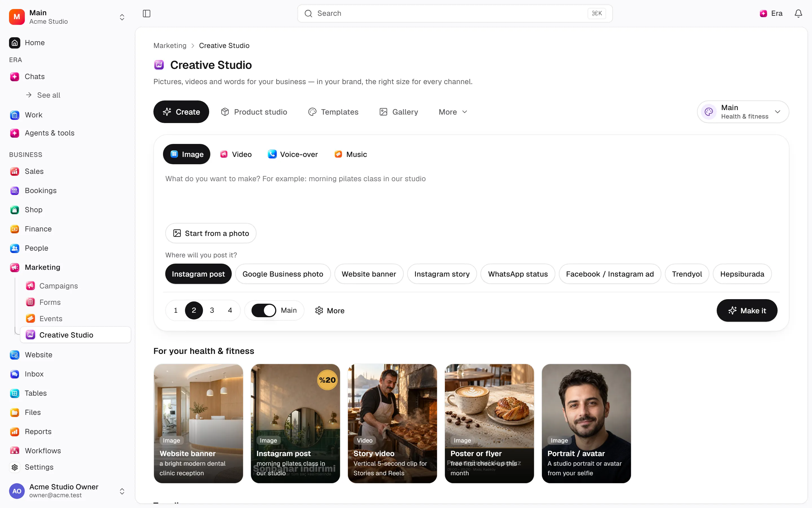Select the Hepsiburada chip
Screen dimensions: 812x508
[742, 274]
